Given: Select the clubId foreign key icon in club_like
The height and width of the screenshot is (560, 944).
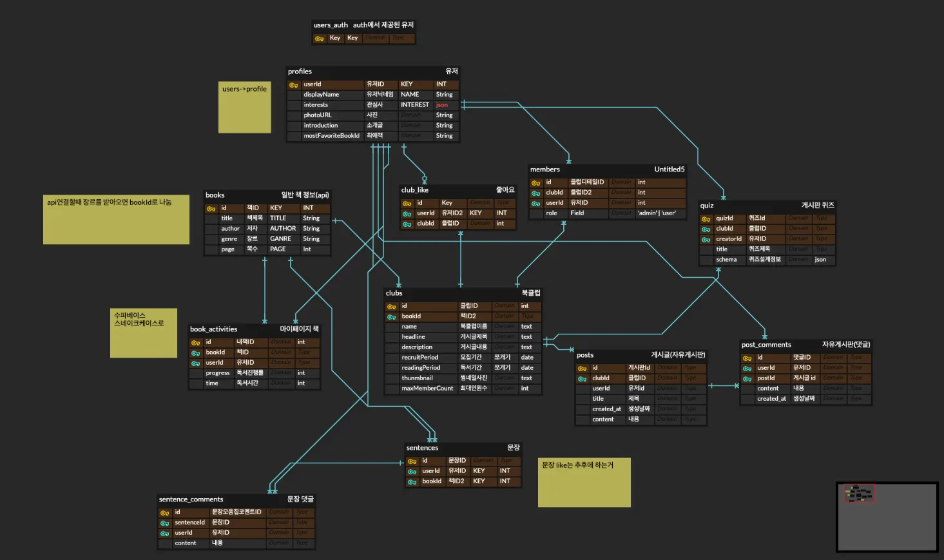Looking at the screenshot, I should (407, 224).
